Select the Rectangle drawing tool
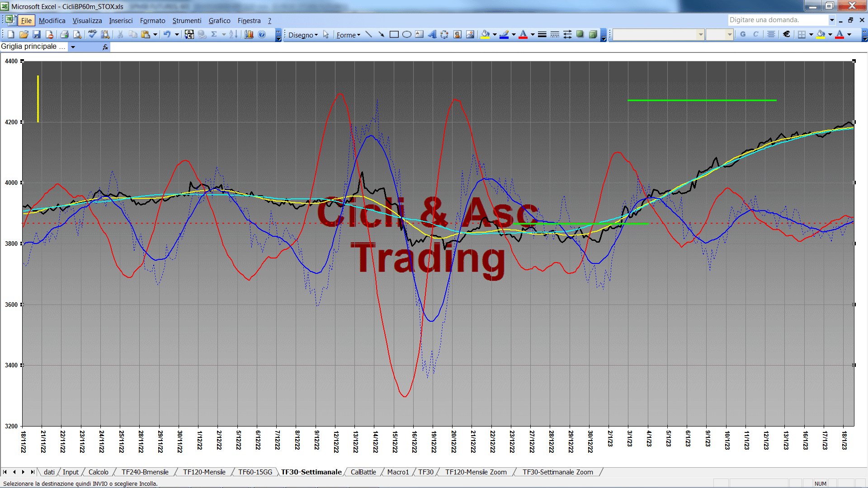868x488 pixels. (394, 35)
